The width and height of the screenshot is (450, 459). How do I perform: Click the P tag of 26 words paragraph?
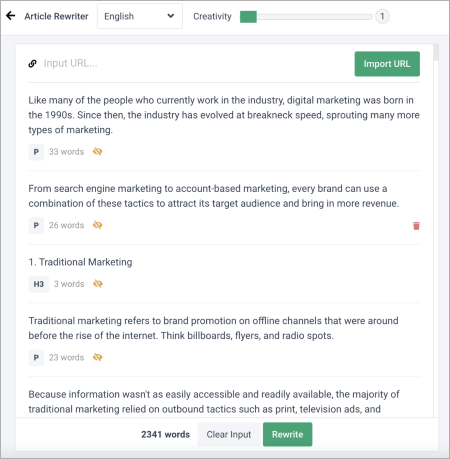point(36,225)
